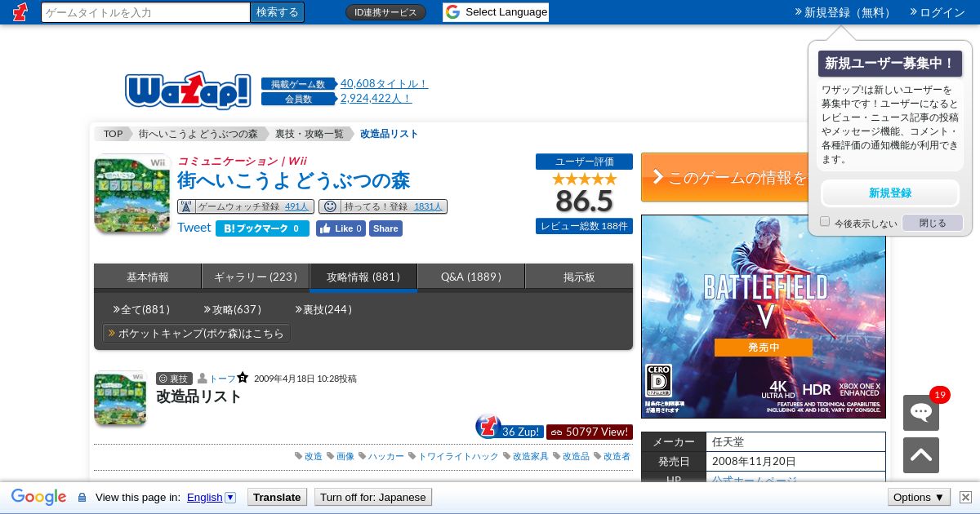Screen dimensions: 980x514
Task: Open the 40,608タイトル！ link
Action: click(x=384, y=83)
